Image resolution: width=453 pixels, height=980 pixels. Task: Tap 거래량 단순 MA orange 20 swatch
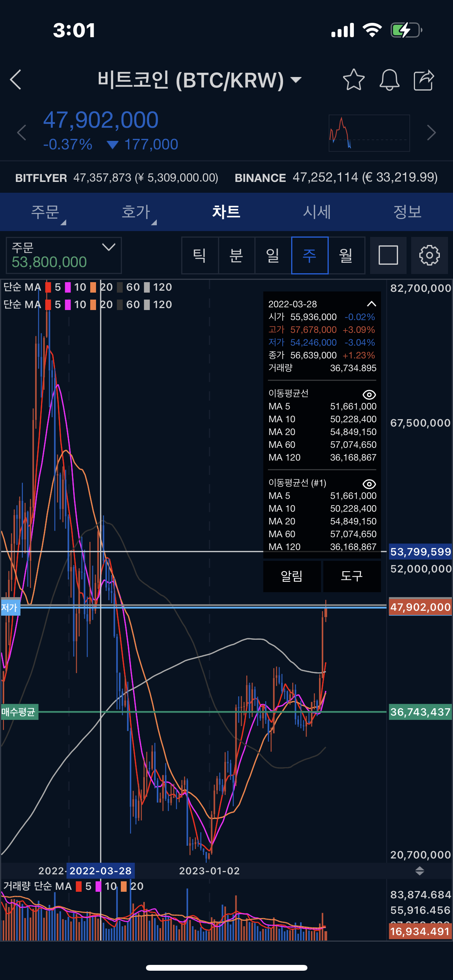(x=124, y=886)
